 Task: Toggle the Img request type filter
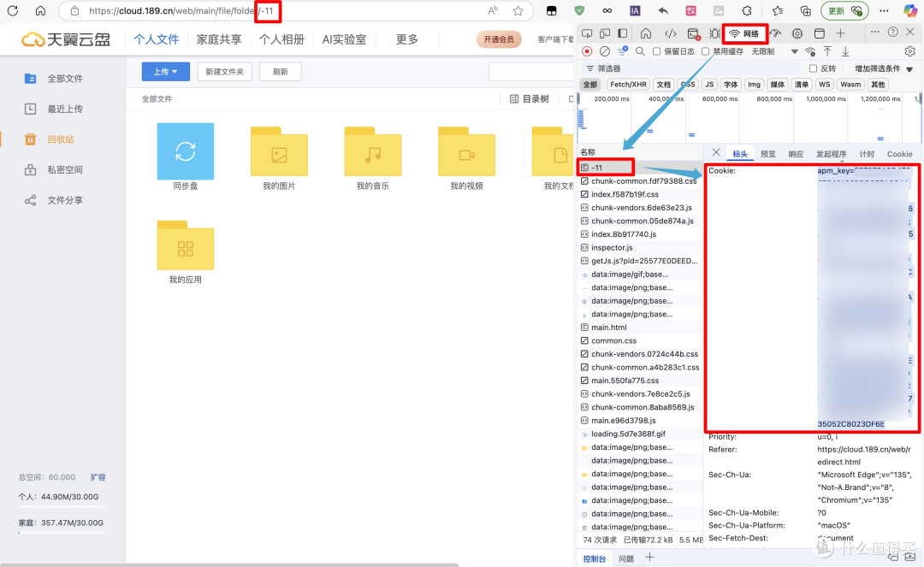point(755,84)
